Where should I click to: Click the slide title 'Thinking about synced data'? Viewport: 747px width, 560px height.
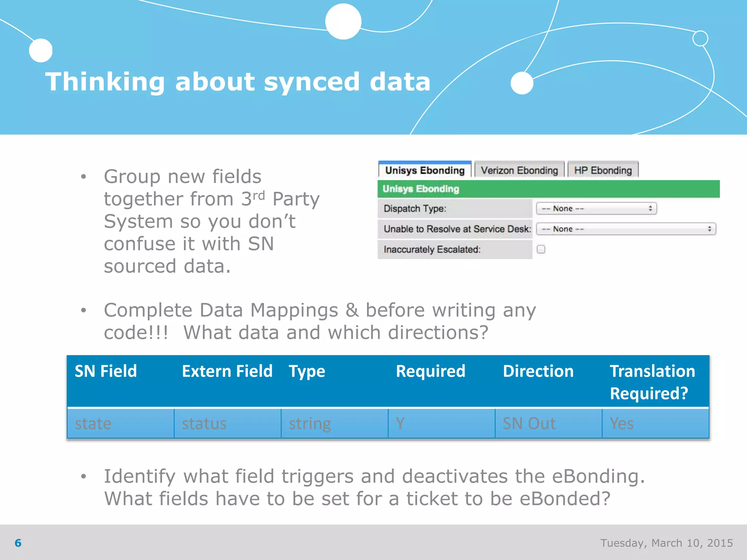tap(238, 81)
